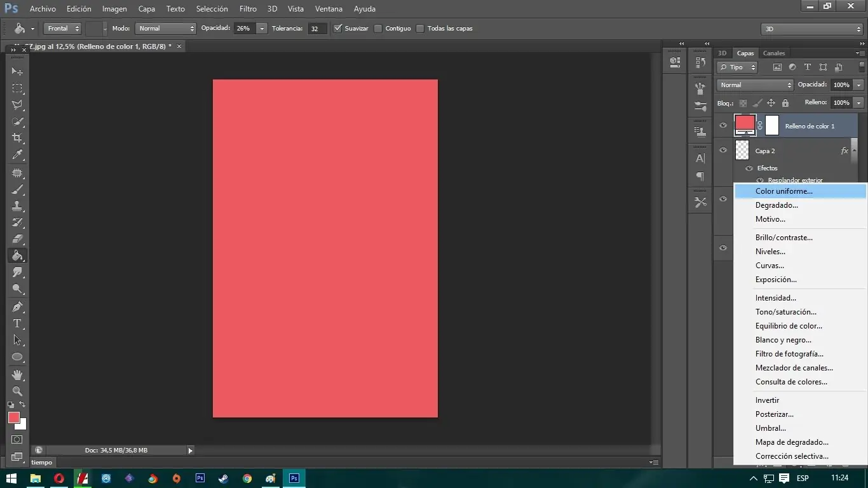Choose Tono/saturación from the adjustment list

[x=785, y=311]
